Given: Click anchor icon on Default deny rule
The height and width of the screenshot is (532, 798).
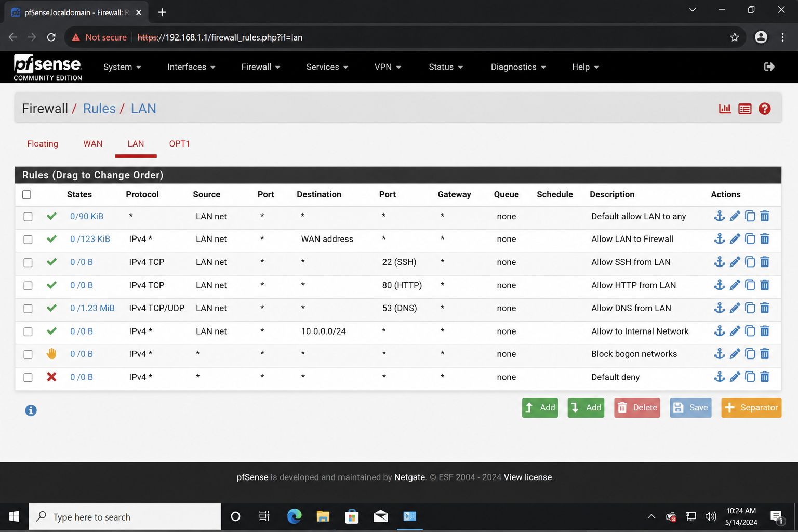Looking at the screenshot, I should [x=719, y=377].
